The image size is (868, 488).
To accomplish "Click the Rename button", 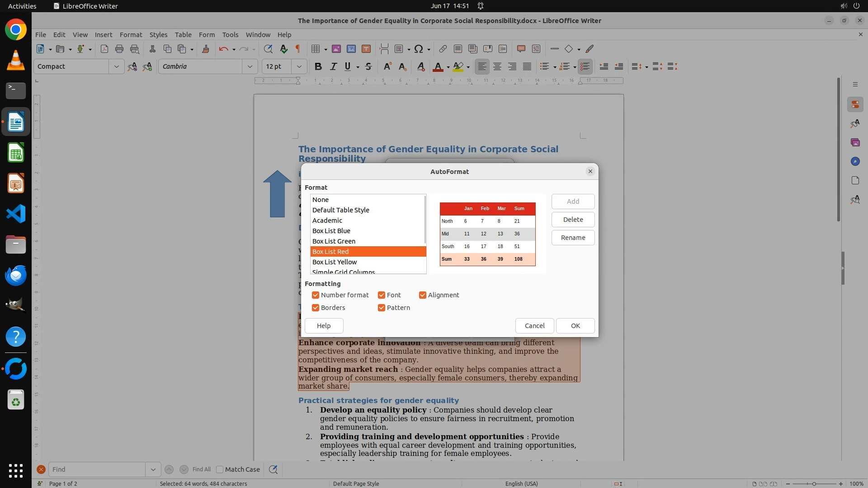I will pos(573,238).
